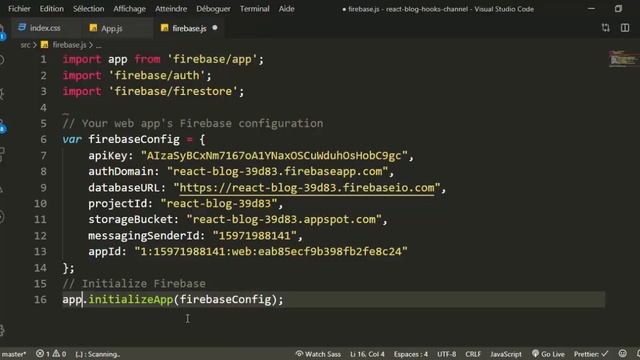Image resolution: width=640 pixels, height=360 pixels.
Task: Click the authDomain value on line 8
Action: (278, 171)
